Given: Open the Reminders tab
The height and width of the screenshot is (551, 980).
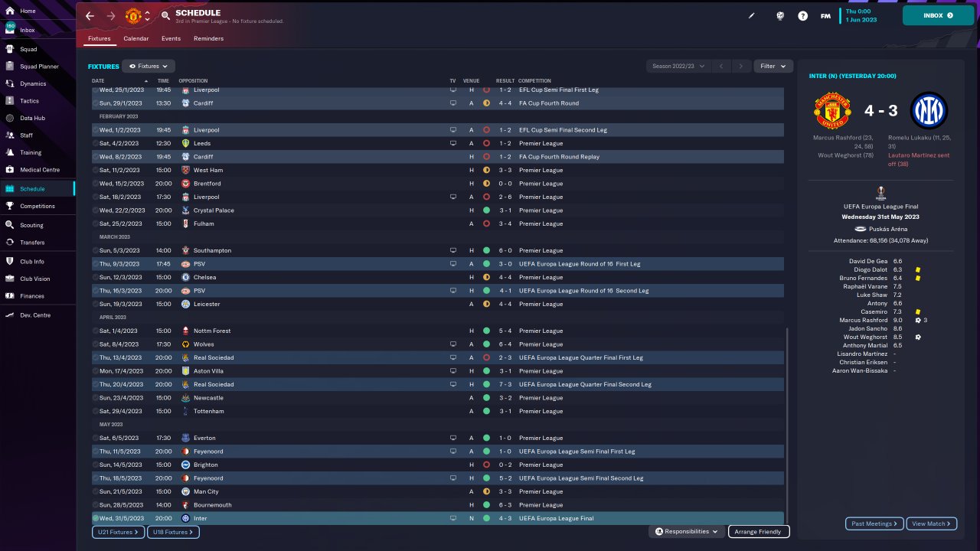Looking at the screenshot, I should (x=209, y=38).
